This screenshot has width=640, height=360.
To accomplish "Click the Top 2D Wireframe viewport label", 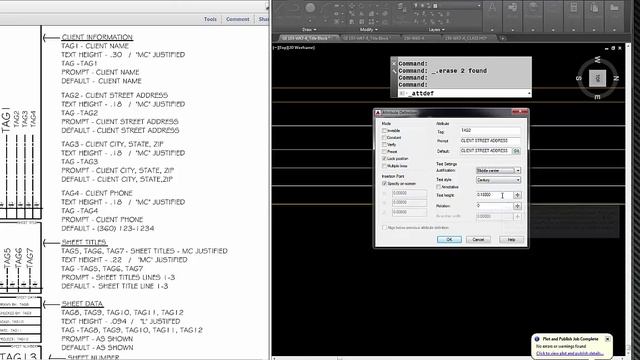I will [294, 48].
